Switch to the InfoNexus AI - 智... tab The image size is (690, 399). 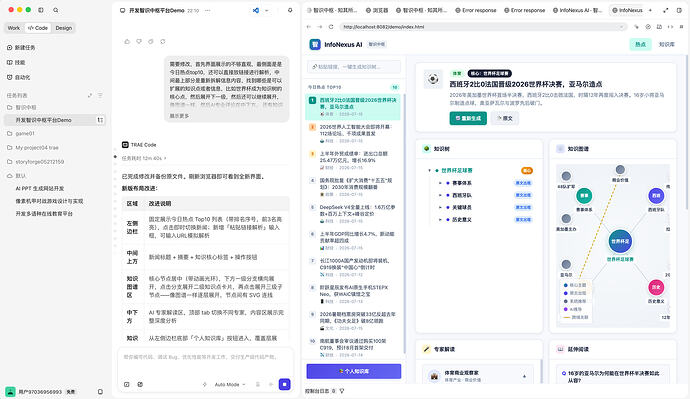578,10
